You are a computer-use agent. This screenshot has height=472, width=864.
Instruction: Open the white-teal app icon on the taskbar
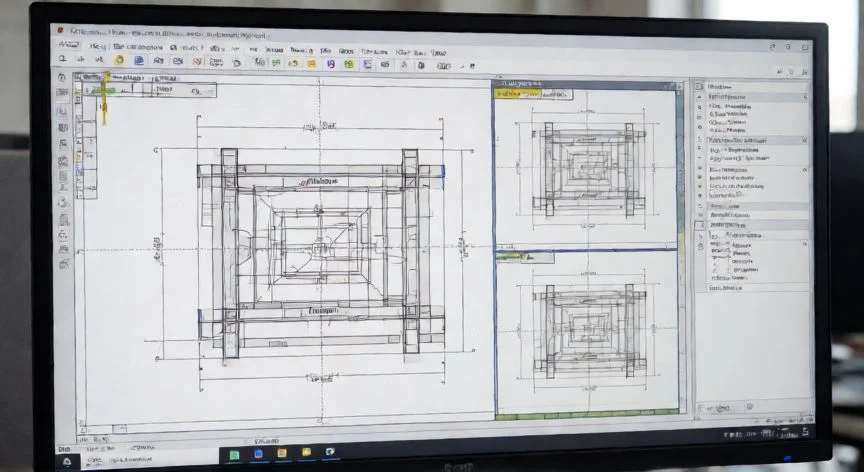(330, 452)
